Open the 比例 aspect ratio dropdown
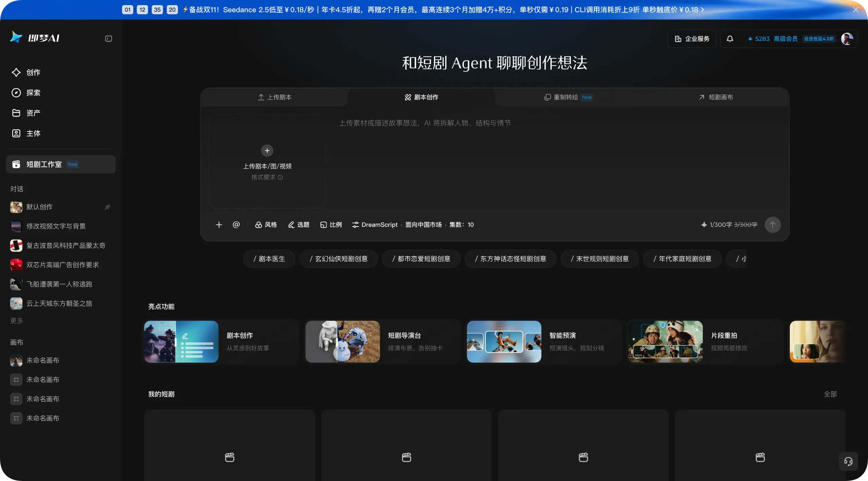This screenshot has width=868, height=481. coord(331,225)
